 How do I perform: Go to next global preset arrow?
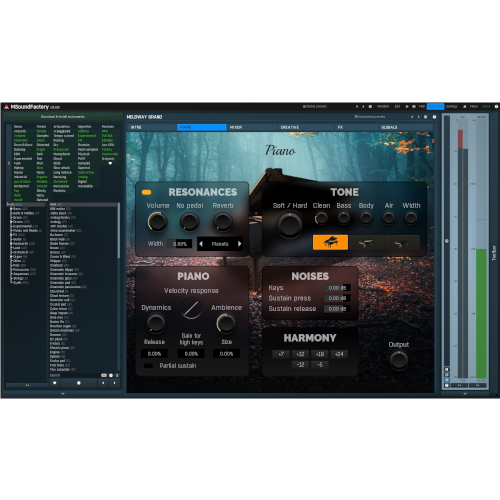[x=363, y=107]
